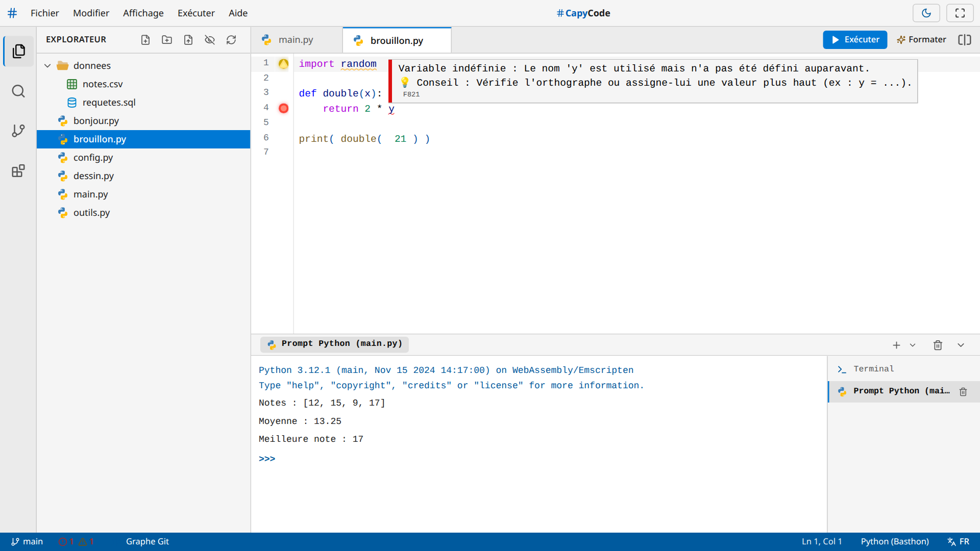Collapse the bottom panel with the chevron
980x551 pixels.
(961, 345)
